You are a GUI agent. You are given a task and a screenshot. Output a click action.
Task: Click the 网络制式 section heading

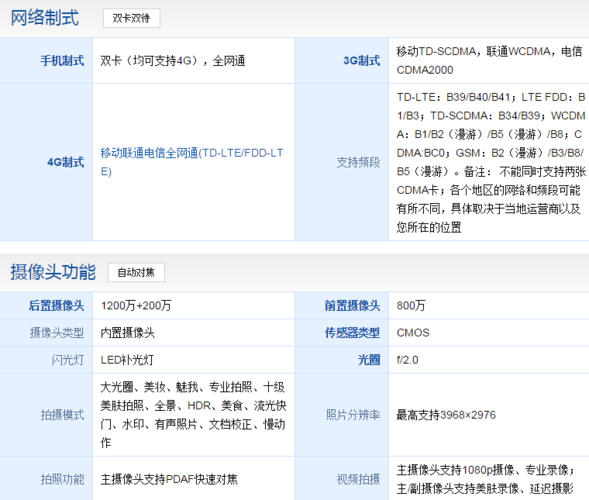coord(45,18)
